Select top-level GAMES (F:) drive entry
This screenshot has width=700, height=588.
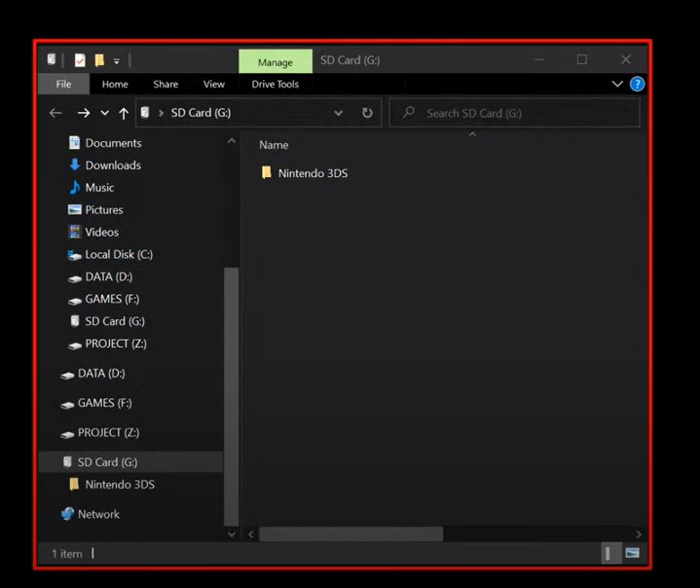96,403
